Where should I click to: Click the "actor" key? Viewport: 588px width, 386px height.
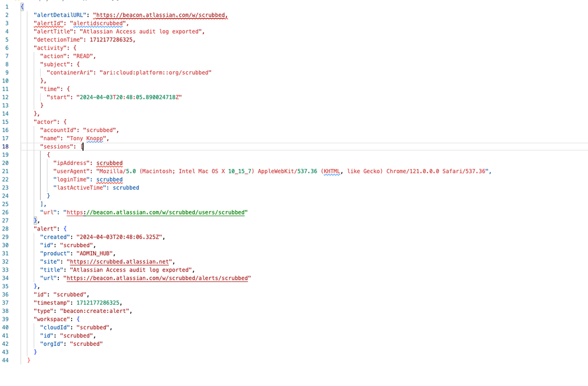pos(46,122)
